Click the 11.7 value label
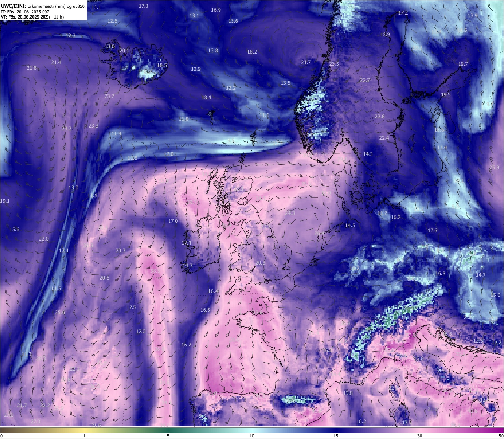 click(x=382, y=213)
